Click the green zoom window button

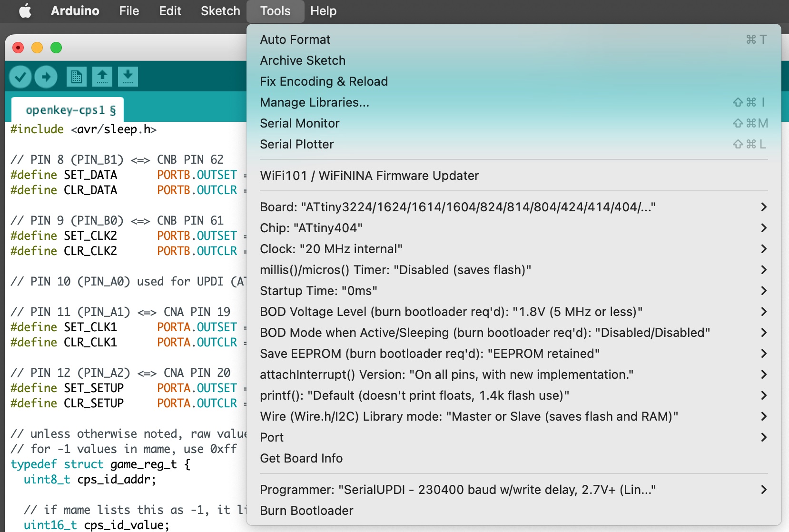coord(56,48)
